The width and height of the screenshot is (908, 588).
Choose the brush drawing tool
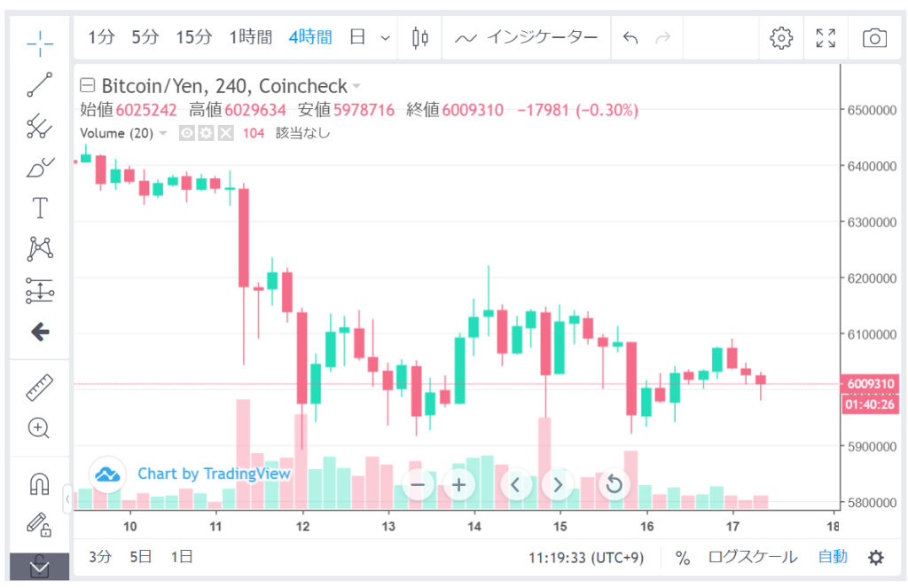(x=40, y=167)
